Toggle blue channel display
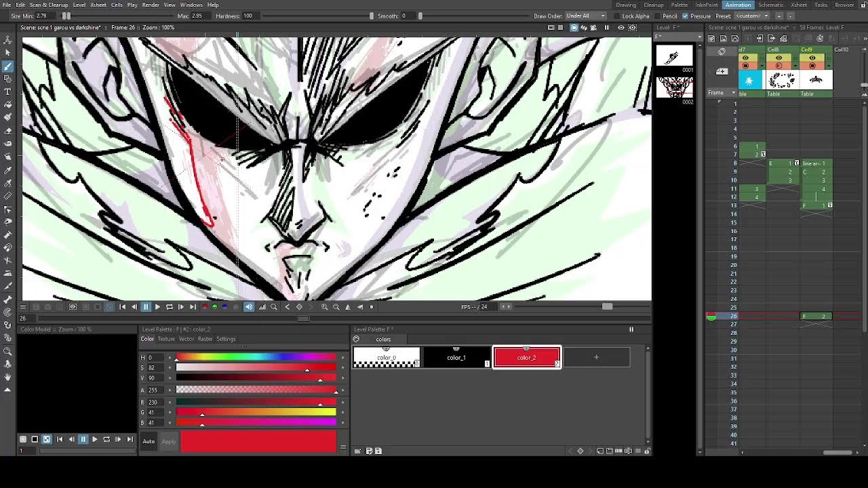 [x=225, y=307]
